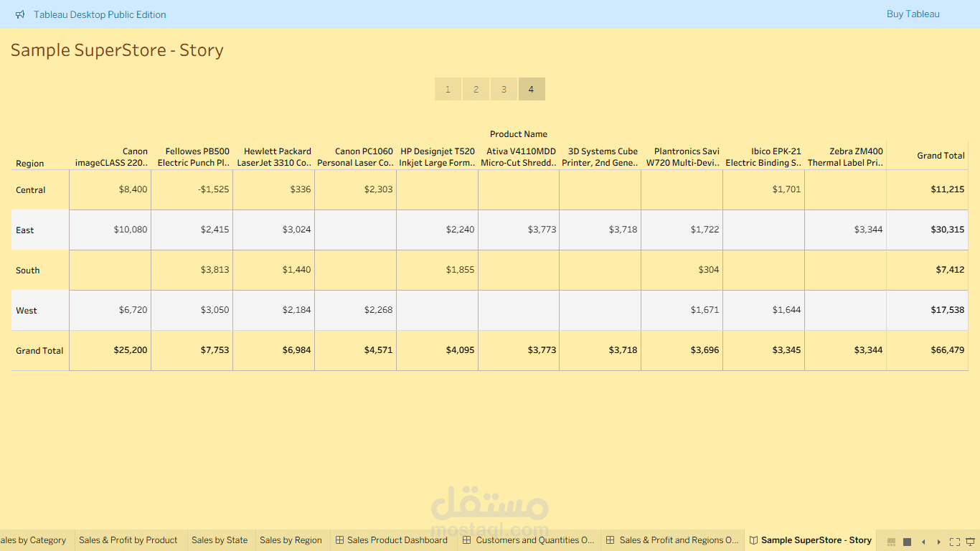Click the Product Name header
This screenshot has width=980, height=551.
pos(519,134)
